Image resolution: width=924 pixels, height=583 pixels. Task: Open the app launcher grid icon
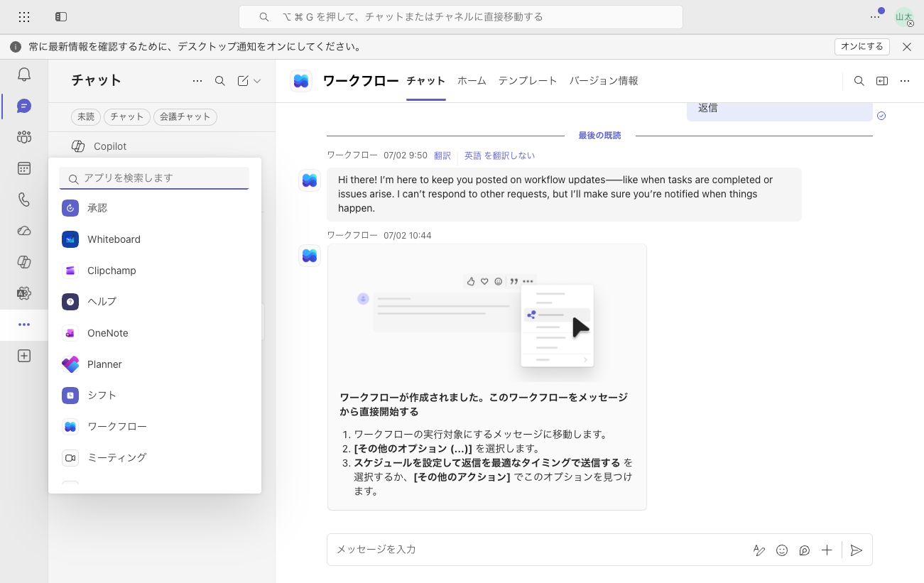tap(24, 16)
